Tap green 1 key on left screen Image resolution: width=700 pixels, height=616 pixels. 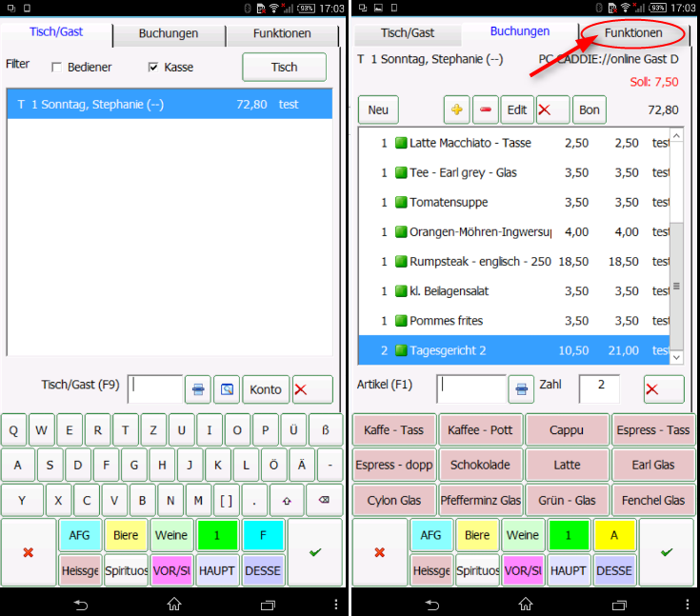217,535
